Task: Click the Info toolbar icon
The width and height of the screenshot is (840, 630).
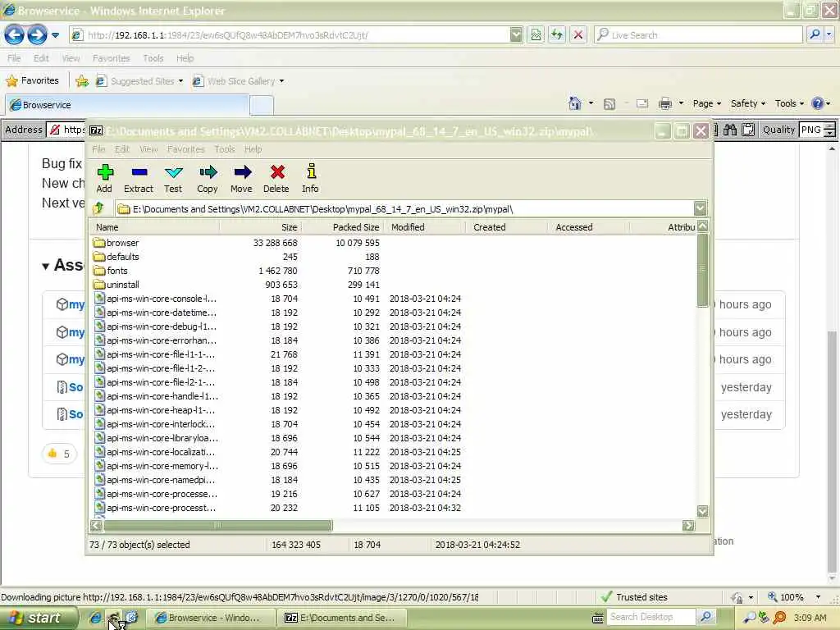Action: (x=311, y=178)
